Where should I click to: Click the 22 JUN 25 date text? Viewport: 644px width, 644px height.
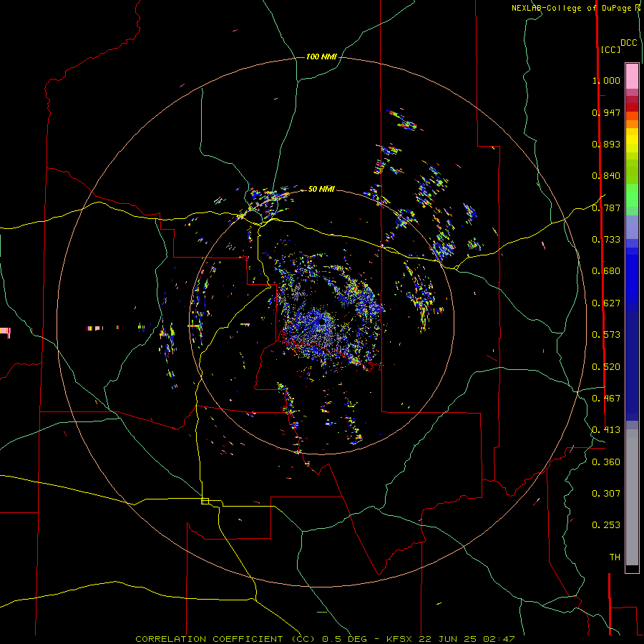click(448, 639)
